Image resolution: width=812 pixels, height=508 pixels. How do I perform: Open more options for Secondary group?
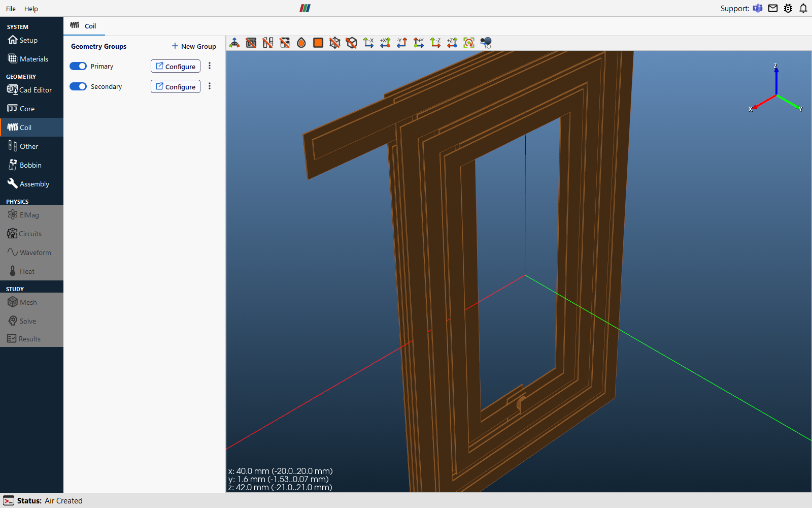[x=210, y=86]
